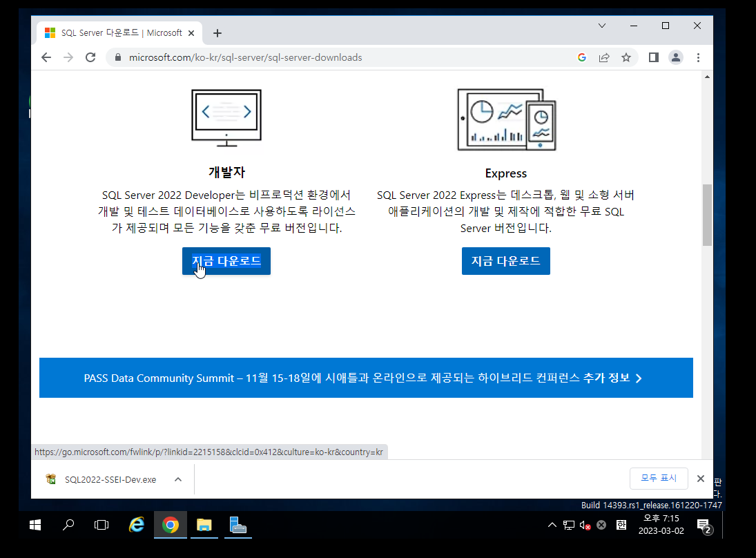
Task: Open the browser side panel
Action: coord(654,57)
